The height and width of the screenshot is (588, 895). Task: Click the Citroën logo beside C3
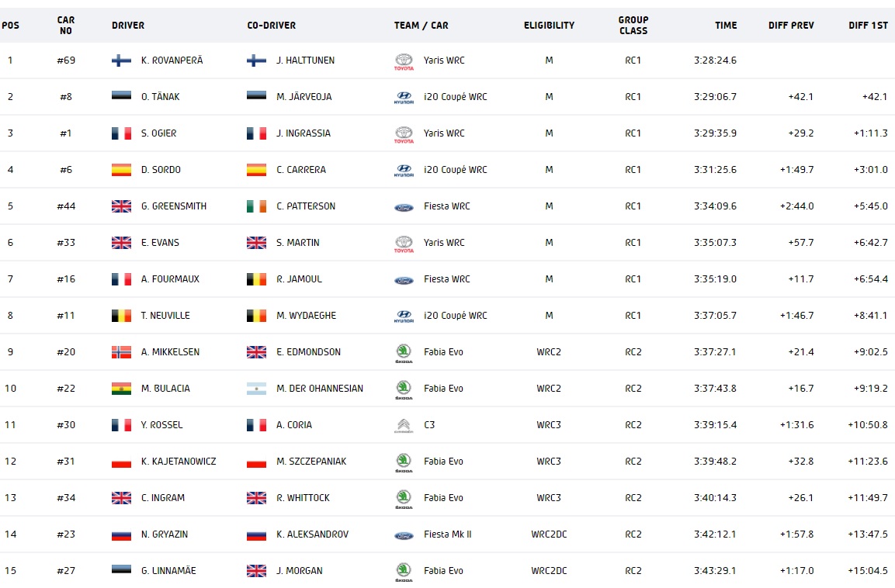(404, 425)
